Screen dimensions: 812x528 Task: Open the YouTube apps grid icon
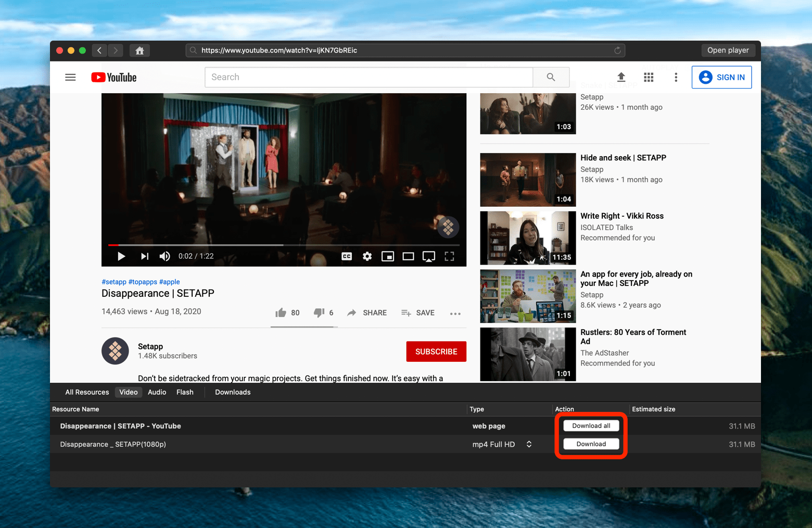point(649,78)
